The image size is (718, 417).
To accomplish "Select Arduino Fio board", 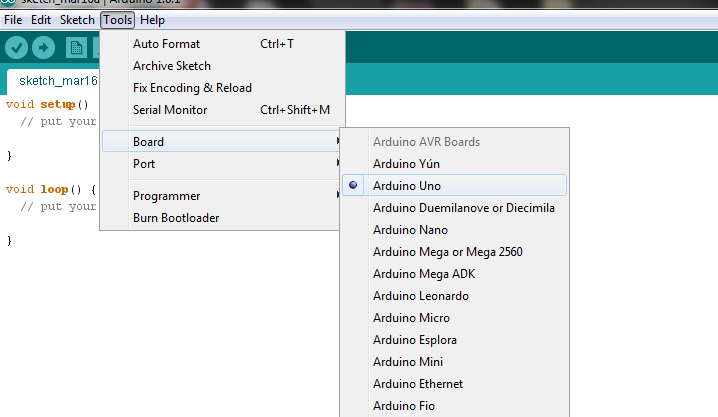I will coord(454,406).
